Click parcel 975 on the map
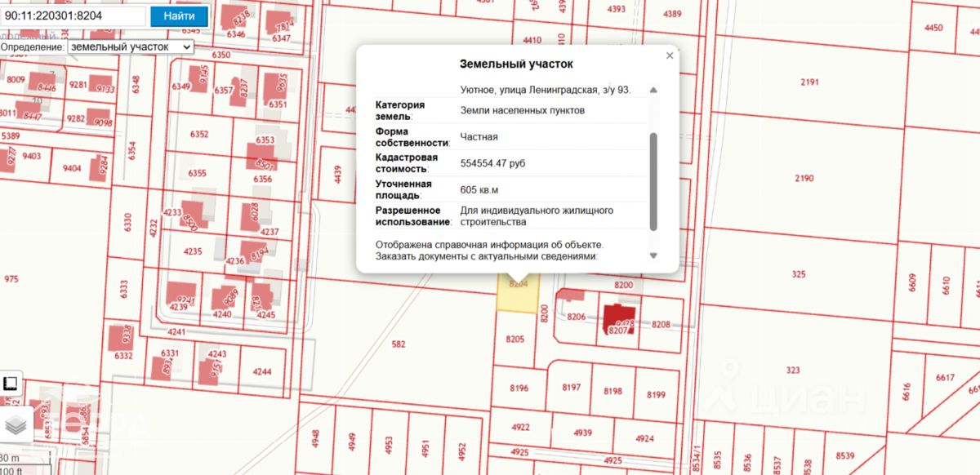 [x=11, y=279]
